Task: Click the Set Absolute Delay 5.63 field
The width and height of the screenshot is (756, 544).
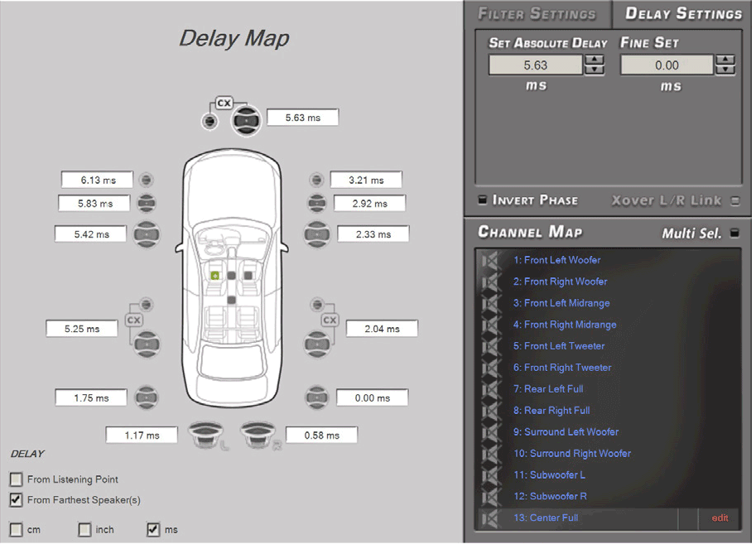Action: click(536, 65)
